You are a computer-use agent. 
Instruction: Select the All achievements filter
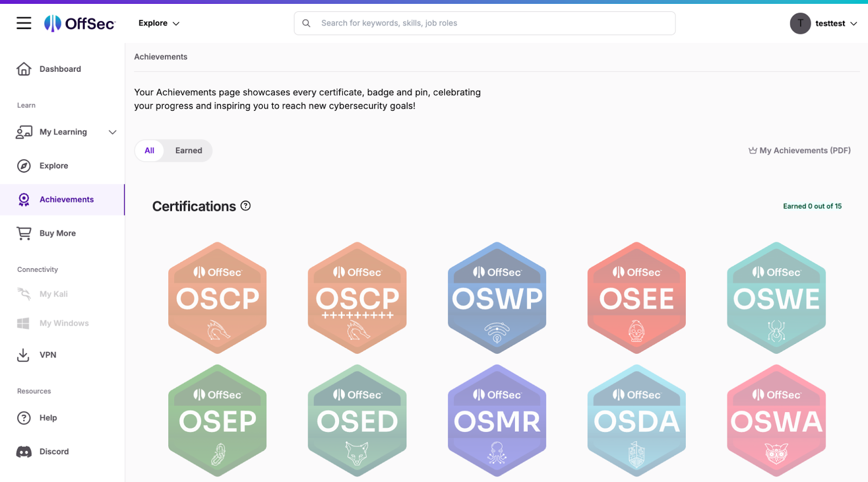pyautogui.click(x=149, y=151)
